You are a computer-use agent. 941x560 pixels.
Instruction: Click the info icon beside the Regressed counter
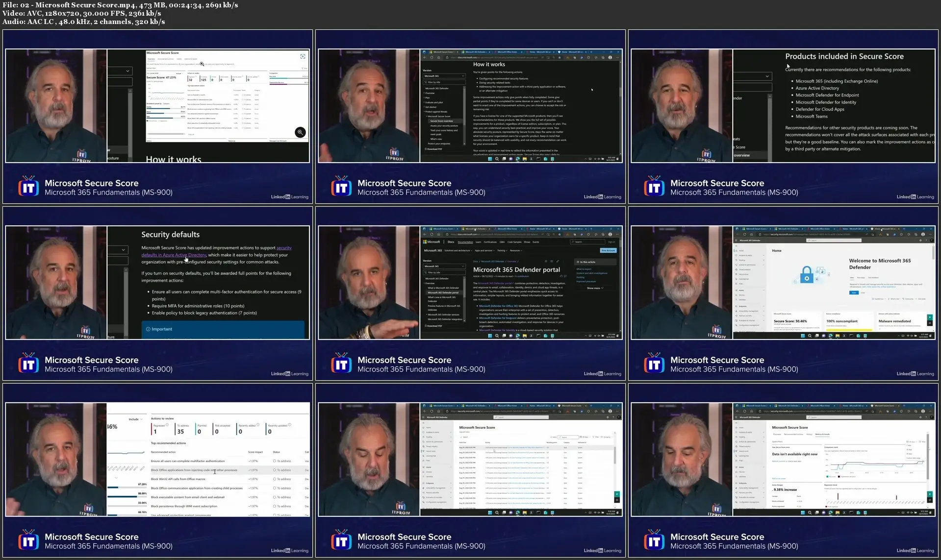pyautogui.click(x=167, y=425)
